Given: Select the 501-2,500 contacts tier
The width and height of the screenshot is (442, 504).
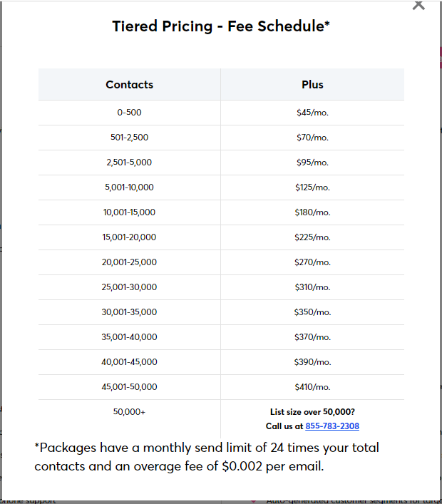Looking at the screenshot, I should [129, 138].
